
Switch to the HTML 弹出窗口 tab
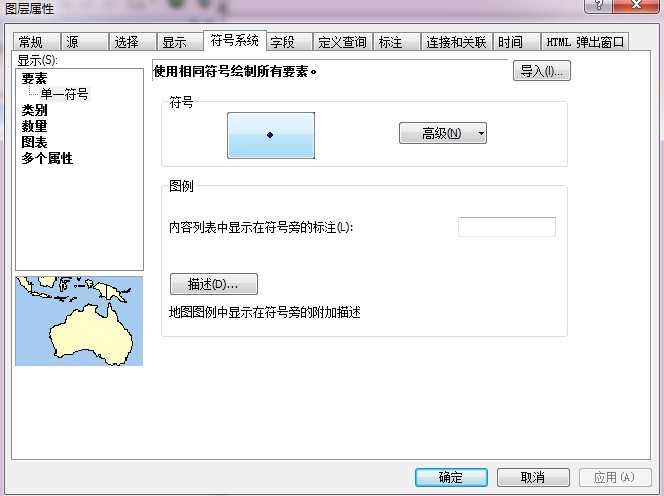[x=585, y=42]
